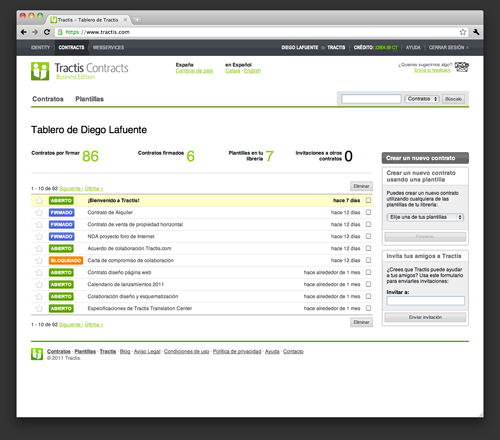Star the NDA proyecto foro de Internet row

(39, 236)
